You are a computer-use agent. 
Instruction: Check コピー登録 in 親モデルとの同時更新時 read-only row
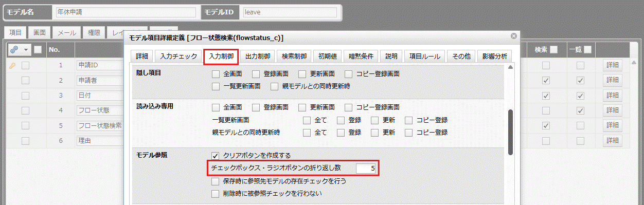(408, 133)
